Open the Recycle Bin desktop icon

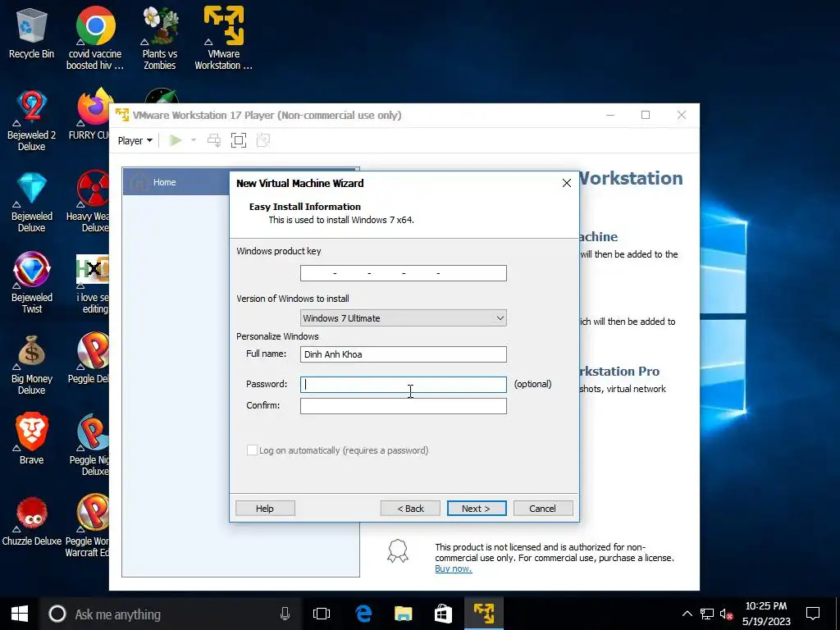coord(31,33)
